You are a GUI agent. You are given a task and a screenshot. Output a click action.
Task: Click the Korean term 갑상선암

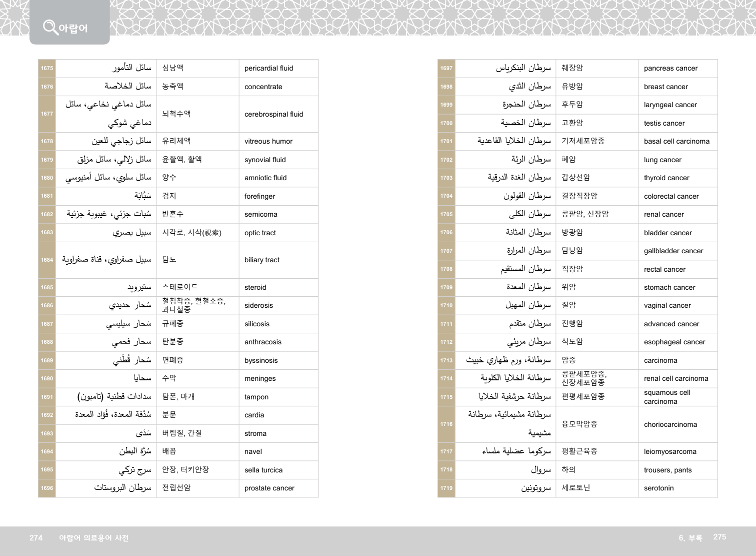[575, 178]
